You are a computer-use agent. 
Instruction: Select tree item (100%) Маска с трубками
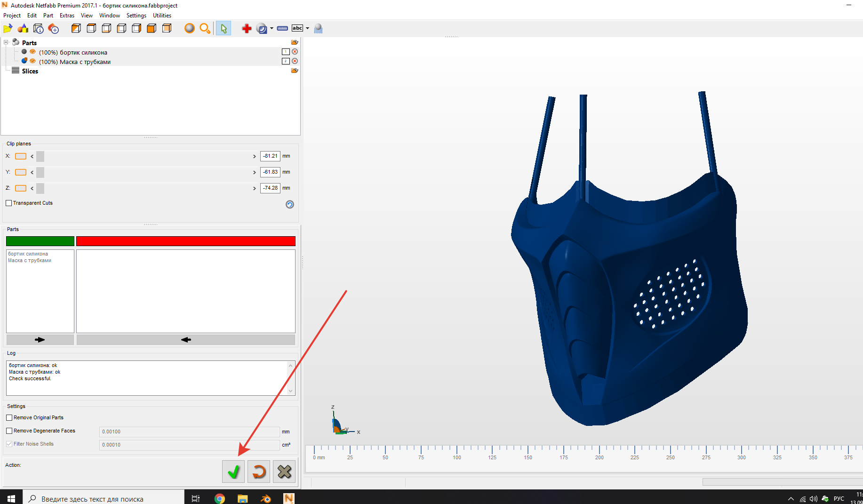(75, 62)
